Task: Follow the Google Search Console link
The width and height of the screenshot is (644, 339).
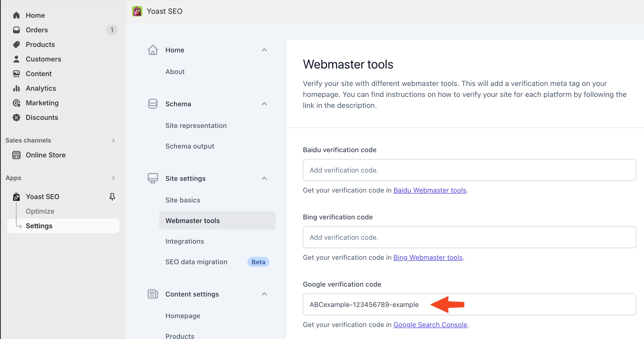Action: tap(430, 325)
